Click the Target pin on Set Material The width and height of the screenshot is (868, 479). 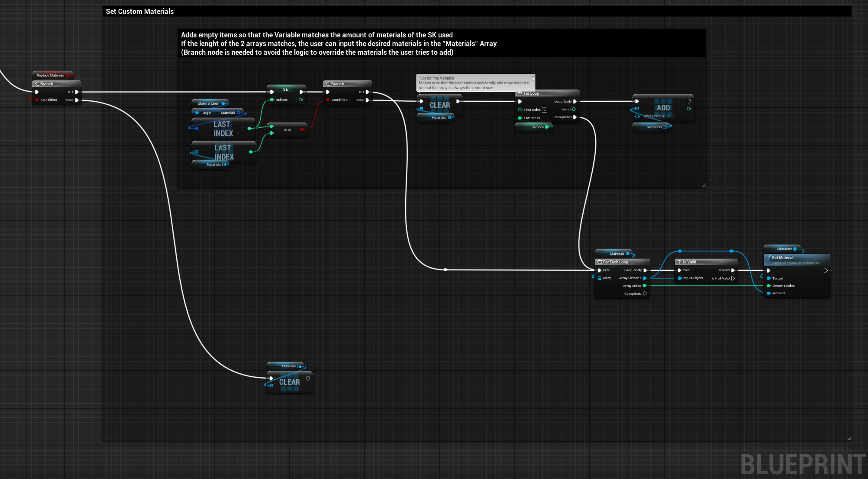pos(769,279)
